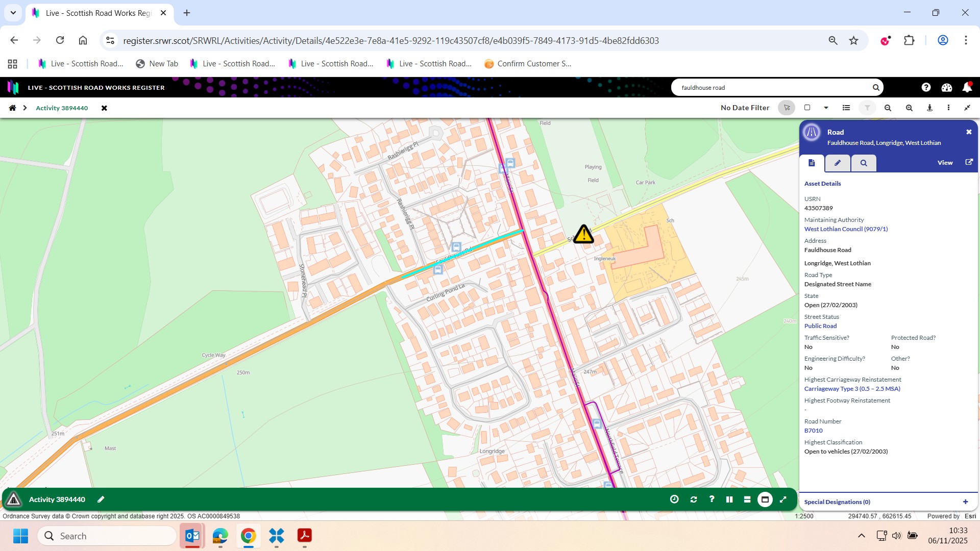
Task: Close the Road details panel
Action: [x=969, y=132]
